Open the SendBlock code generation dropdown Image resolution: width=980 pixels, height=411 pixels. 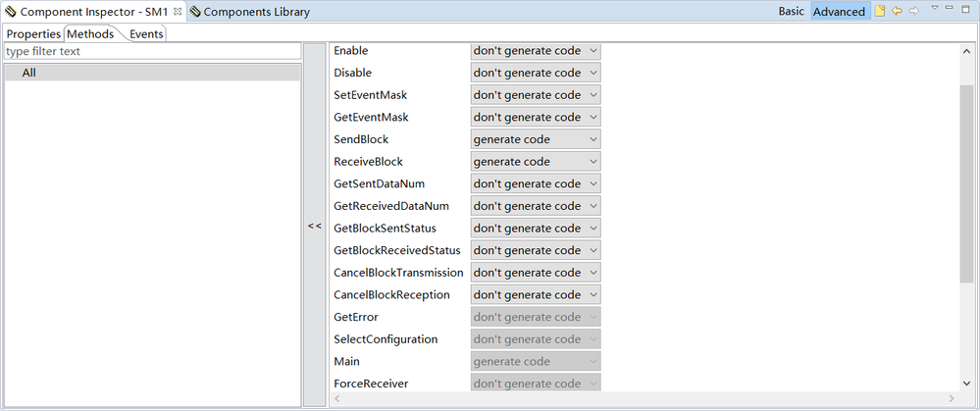tap(535, 139)
